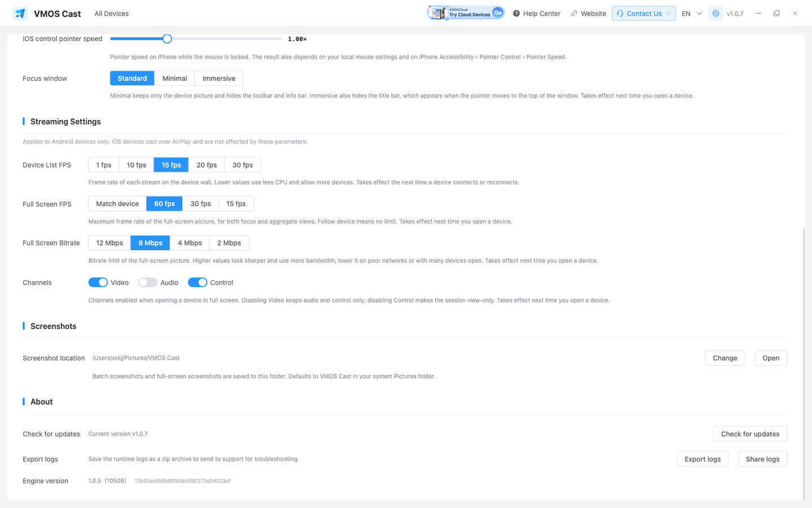Image resolution: width=812 pixels, height=508 pixels.
Task: Maximize the VMOS Cast window
Action: coord(776,14)
